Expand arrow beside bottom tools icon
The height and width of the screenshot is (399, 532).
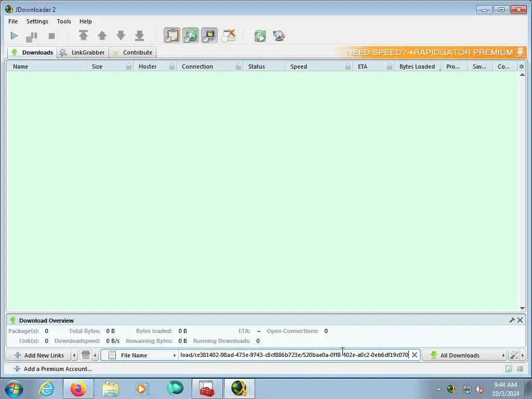(523, 355)
